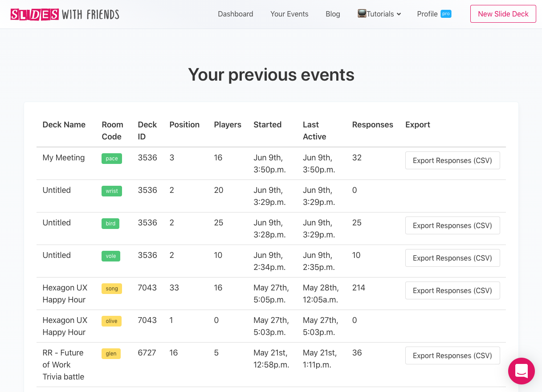Export responses for the bird room event

click(x=452, y=225)
